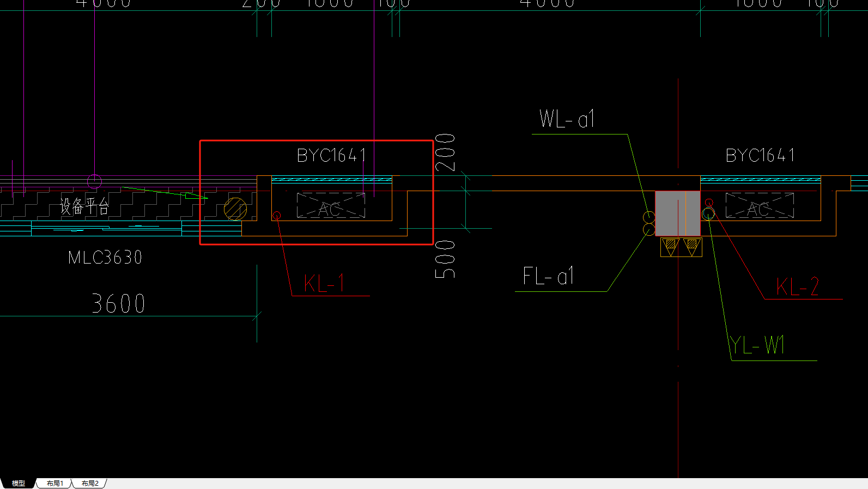Image resolution: width=868 pixels, height=489 pixels.
Task: Select the left orange triangle drain symbol
Action: [671, 247]
